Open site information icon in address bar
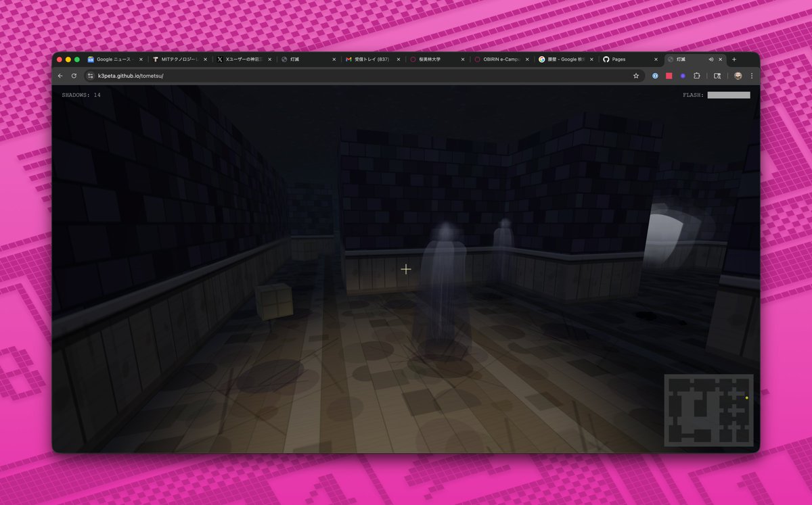The image size is (812, 505). click(90, 76)
